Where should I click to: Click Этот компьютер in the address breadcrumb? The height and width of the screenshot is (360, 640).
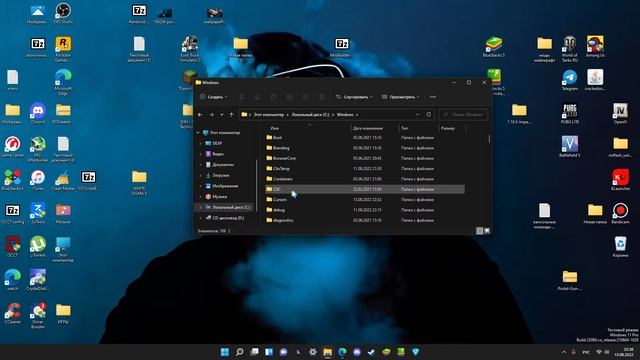pos(269,115)
